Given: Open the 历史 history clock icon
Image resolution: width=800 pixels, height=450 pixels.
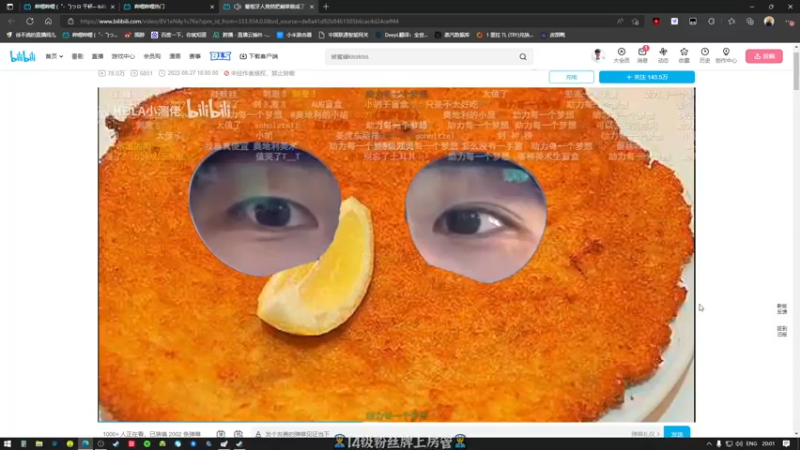Looking at the screenshot, I should point(705,55).
